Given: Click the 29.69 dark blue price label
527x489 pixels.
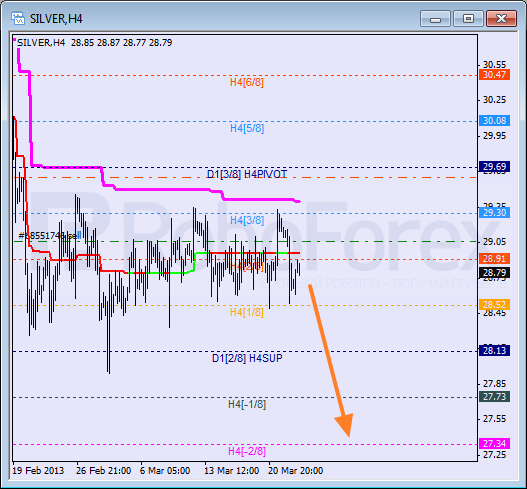Looking at the screenshot, I should click(x=494, y=167).
